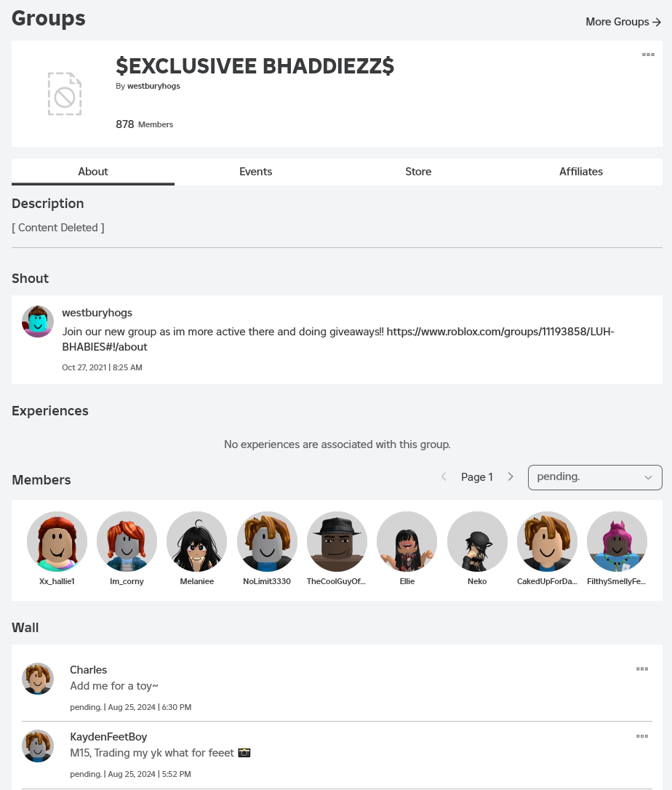Open three-dots menu on KaydenFeetBoy's post
Screen dimensions: 672x790
pos(642,736)
